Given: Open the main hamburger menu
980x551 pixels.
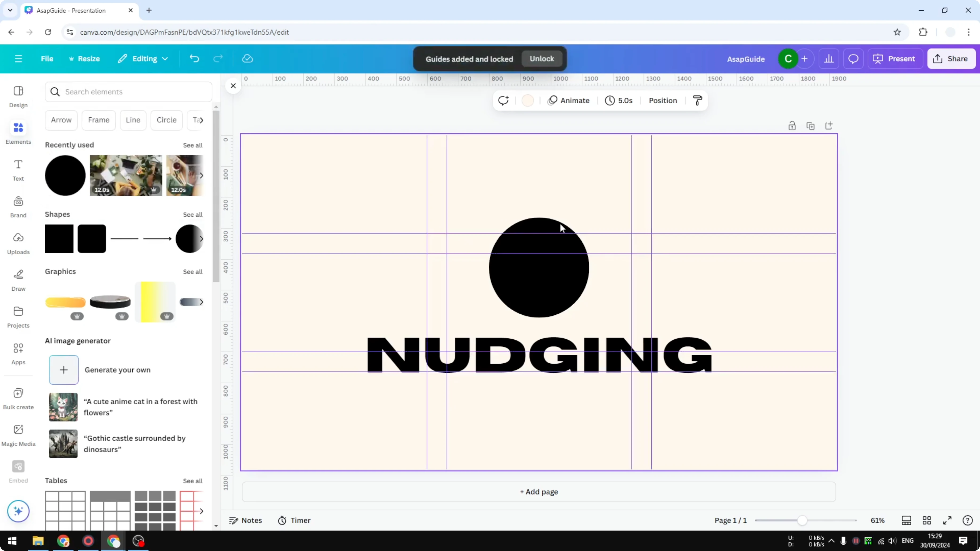Looking at the screenshot, I should point(18,59).
